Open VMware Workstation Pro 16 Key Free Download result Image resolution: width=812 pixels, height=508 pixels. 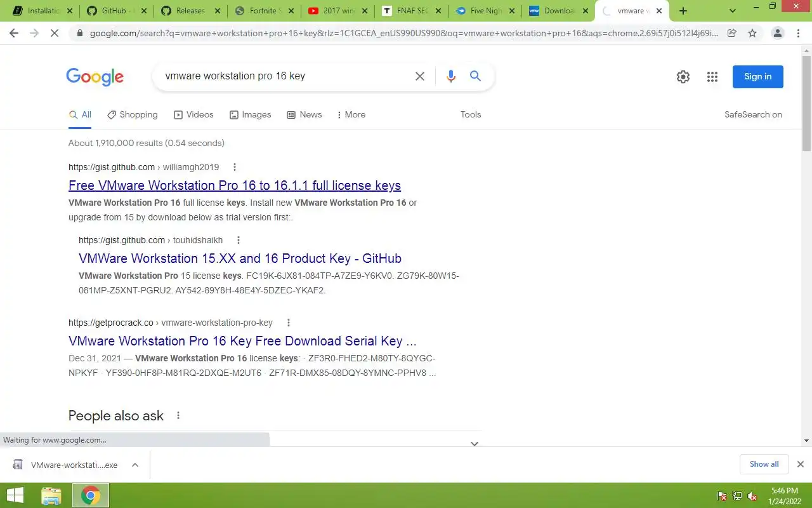(x=242, y=341)
